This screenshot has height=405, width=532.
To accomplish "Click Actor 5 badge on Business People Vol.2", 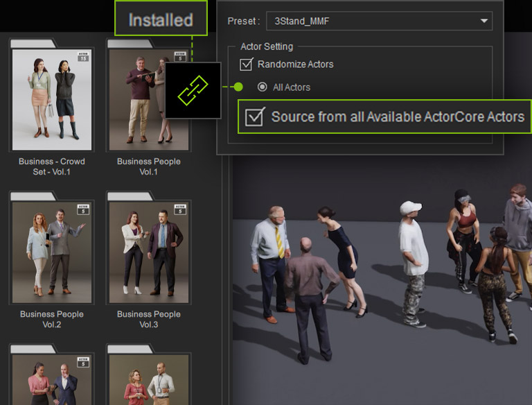I will point(83,209).
